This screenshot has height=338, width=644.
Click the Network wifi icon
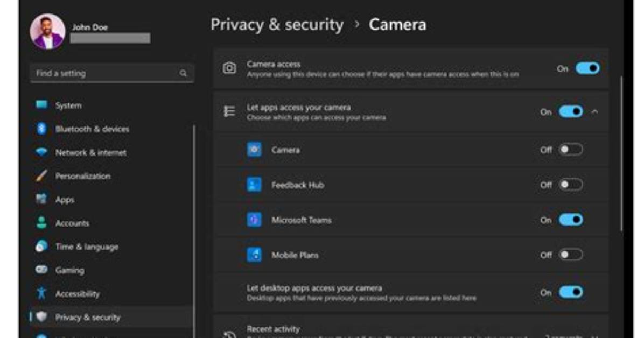[x=41, y=152]
